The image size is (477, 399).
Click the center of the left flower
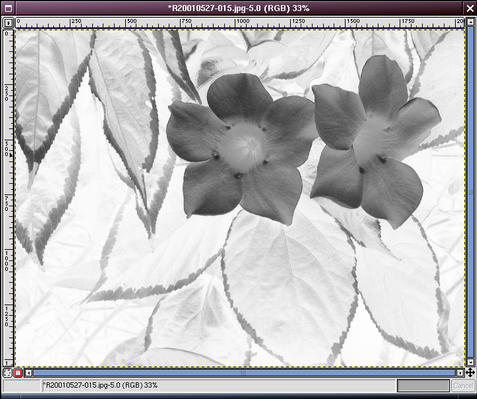(x=245, y=146)
